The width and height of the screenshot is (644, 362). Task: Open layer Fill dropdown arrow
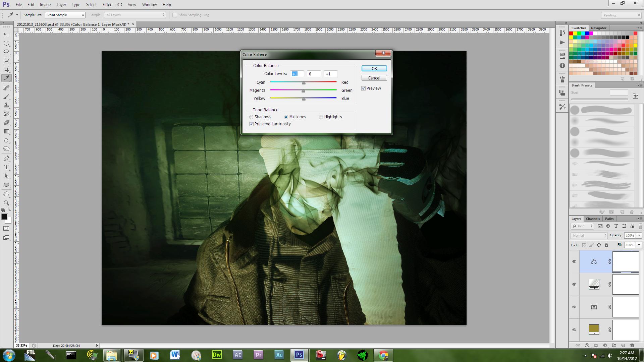[x=639, y=245]
